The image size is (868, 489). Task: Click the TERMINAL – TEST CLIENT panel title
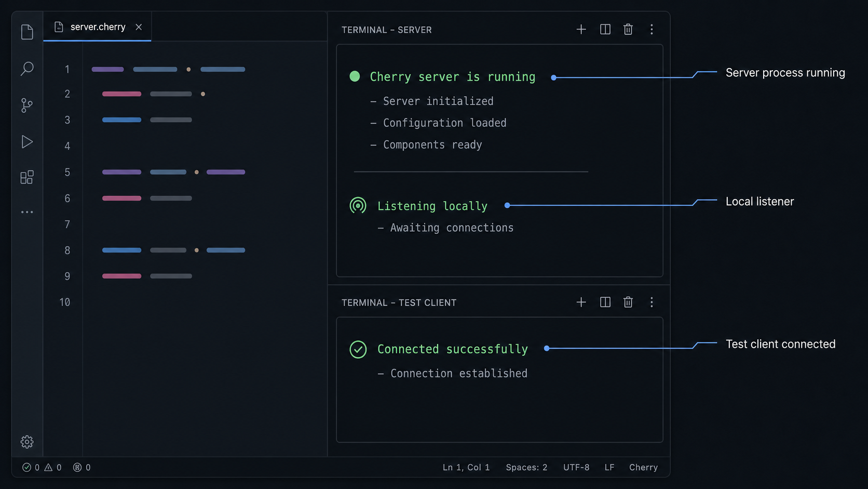[399, 302]
